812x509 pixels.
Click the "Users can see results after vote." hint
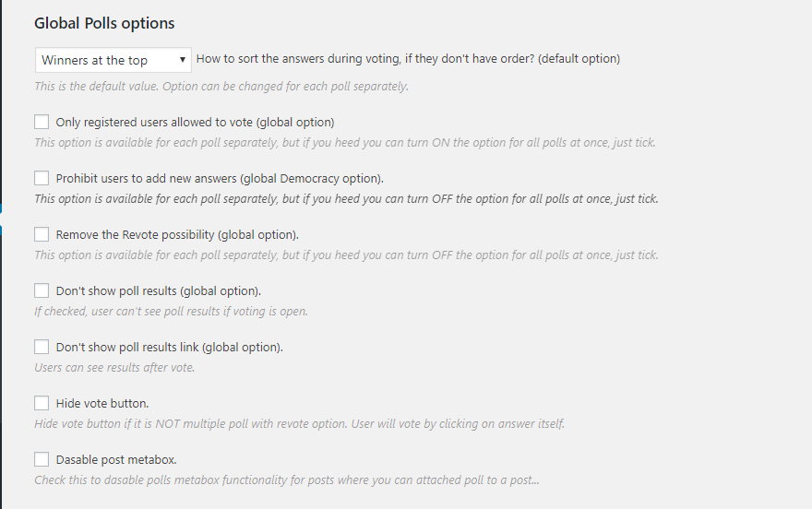114,368
